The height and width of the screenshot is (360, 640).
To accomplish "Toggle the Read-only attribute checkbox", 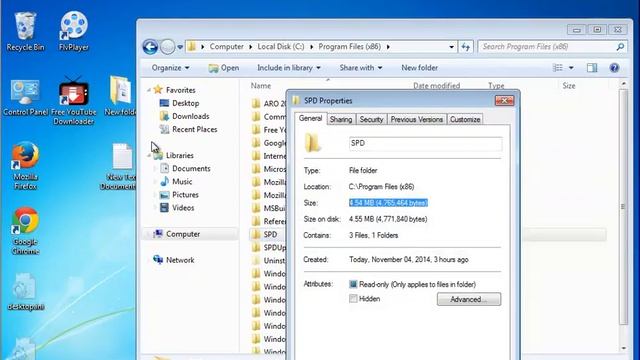I will point(353,284).
